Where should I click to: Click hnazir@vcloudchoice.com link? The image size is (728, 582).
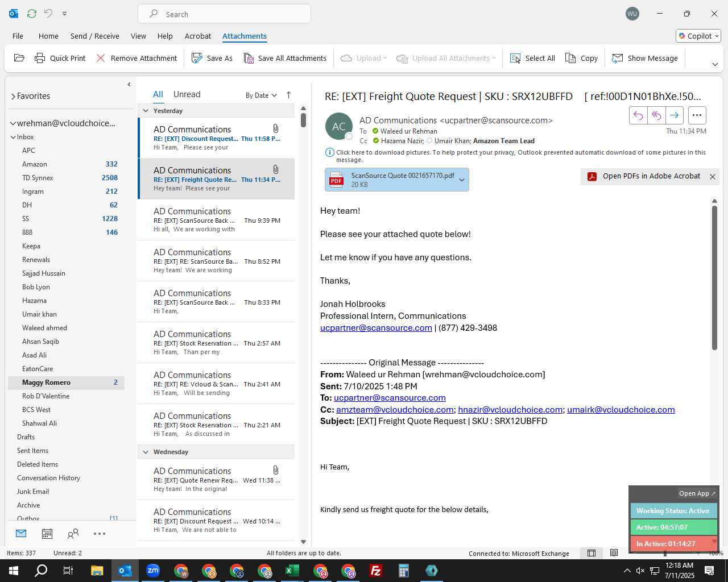510,410
